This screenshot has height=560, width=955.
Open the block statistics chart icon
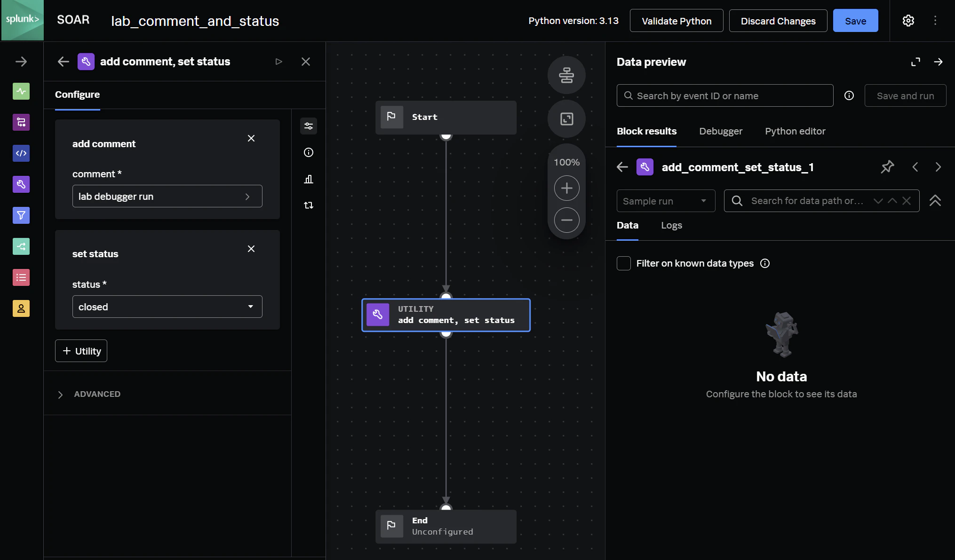point(309,179)
